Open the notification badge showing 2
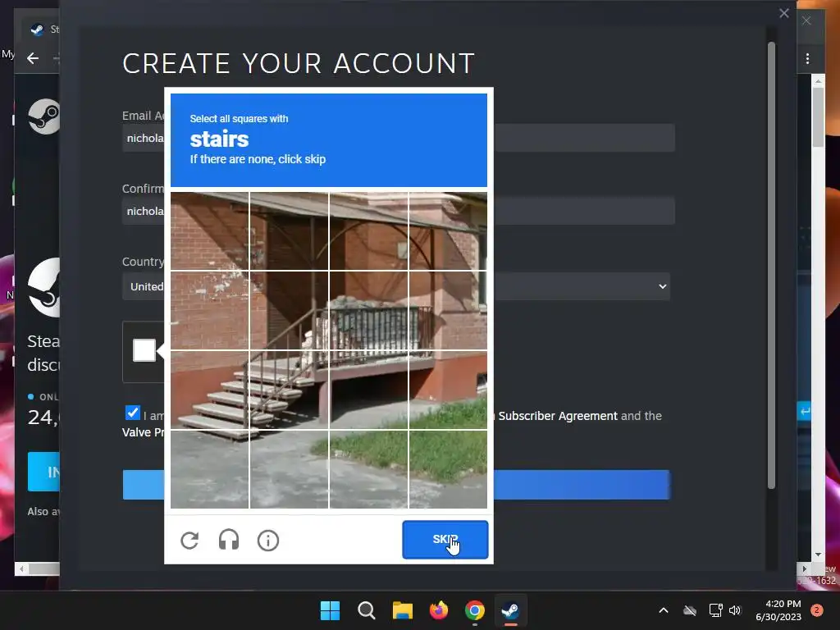The image size is (840, 630). [x=817, y=610]
